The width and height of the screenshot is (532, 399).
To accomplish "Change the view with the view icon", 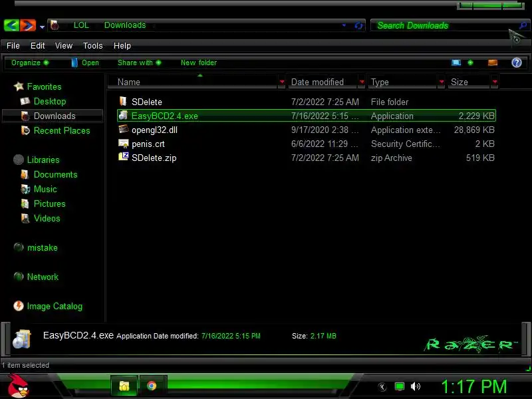I will 456,63.
